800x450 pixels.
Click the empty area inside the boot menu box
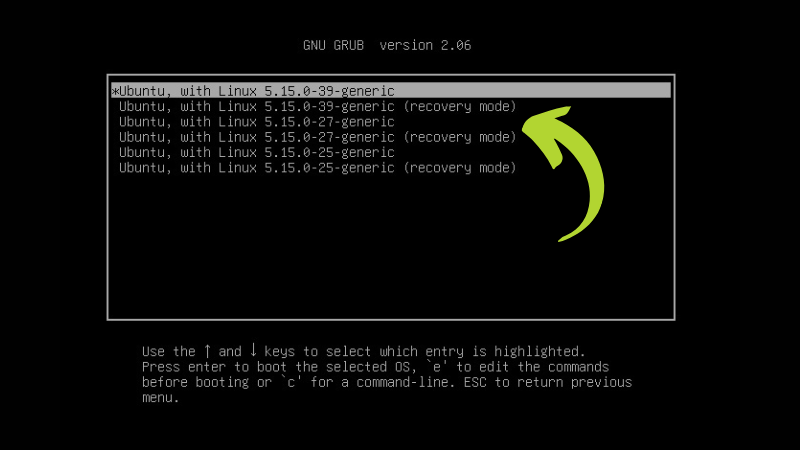pos(391,247)
